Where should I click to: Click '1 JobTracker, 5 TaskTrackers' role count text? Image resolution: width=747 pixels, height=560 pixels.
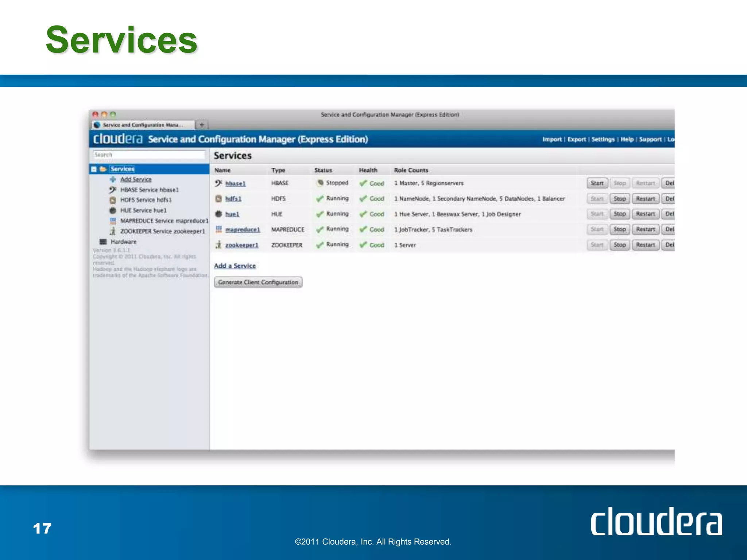tap(433, 230)
